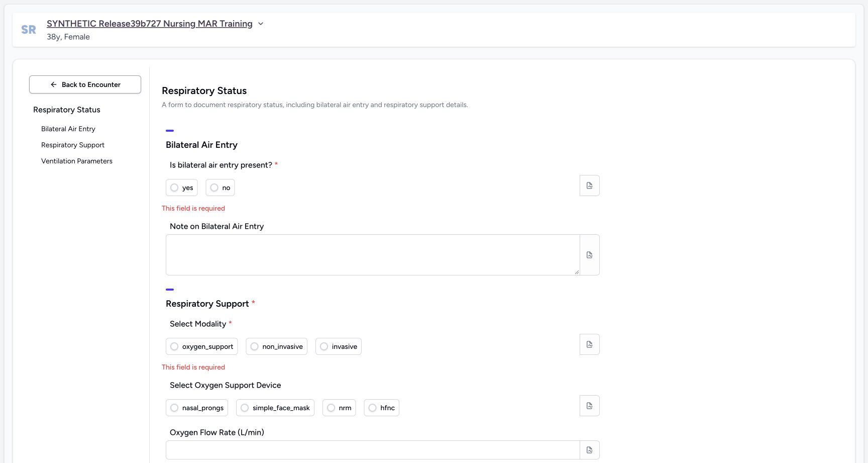Image resolution: width=868 pixels, height=463 pixels.
Task: Open note icon for Select Modality row
Action: [x=590, y=344]
